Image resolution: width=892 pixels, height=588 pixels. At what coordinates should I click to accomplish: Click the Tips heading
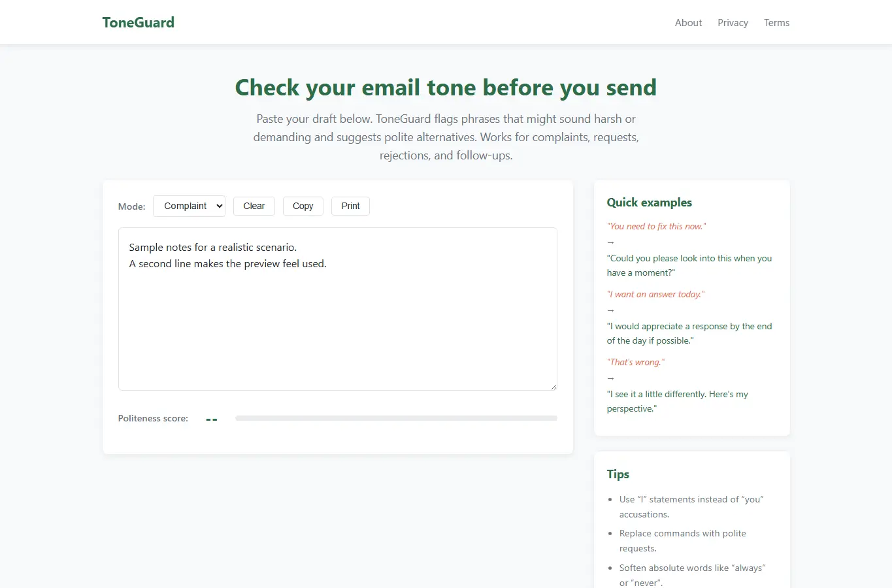[x=618, y=474]
